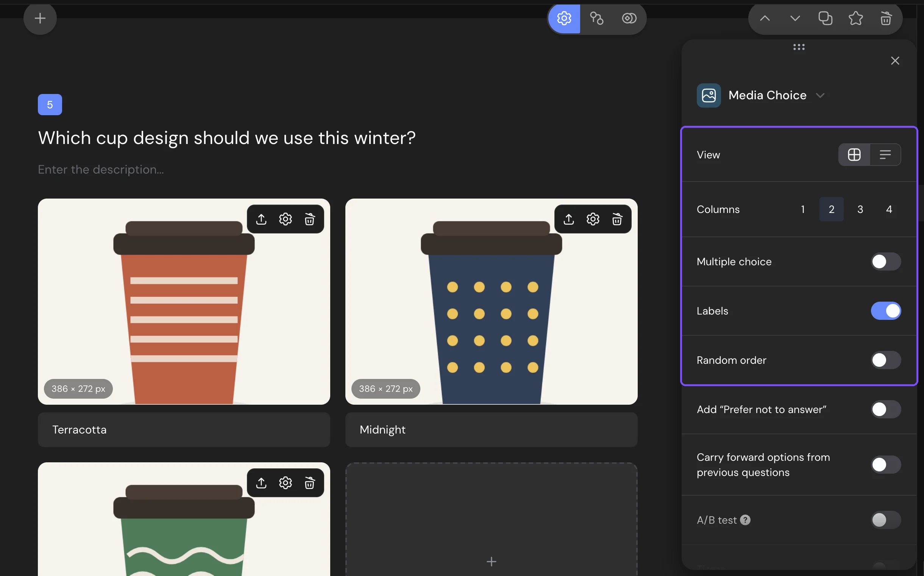924x576 pixels.
Task: Open the question settings gear tab
Action: [564, 18]
